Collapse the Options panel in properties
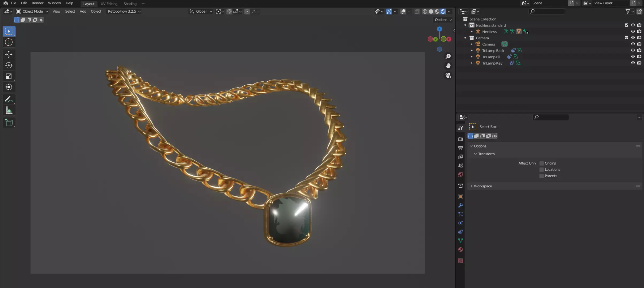 471,146
